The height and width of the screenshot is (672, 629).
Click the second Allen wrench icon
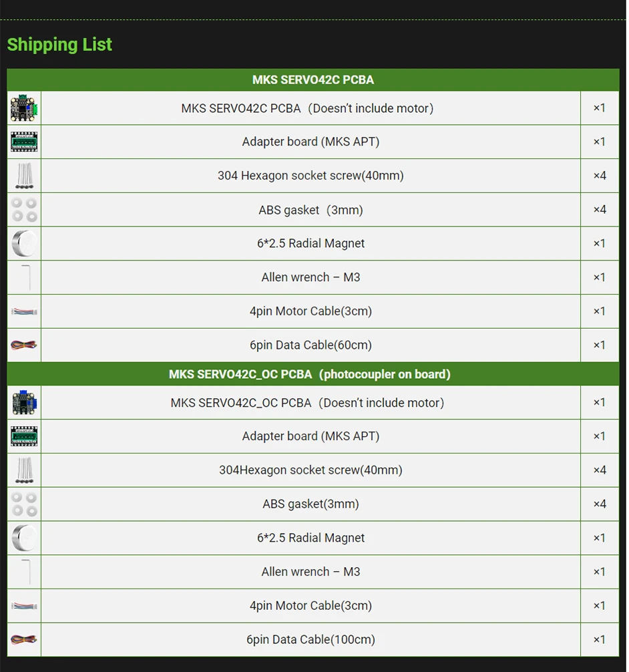click(x=27, y=572)
